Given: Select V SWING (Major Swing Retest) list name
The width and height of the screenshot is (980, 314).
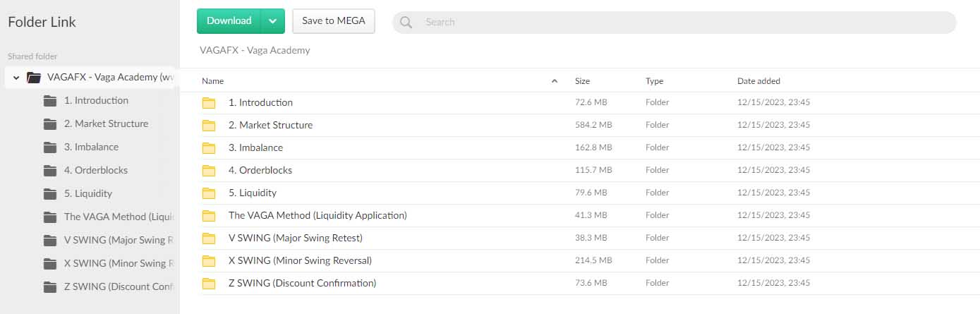Looking at the screenshot, I should (296, 238).
